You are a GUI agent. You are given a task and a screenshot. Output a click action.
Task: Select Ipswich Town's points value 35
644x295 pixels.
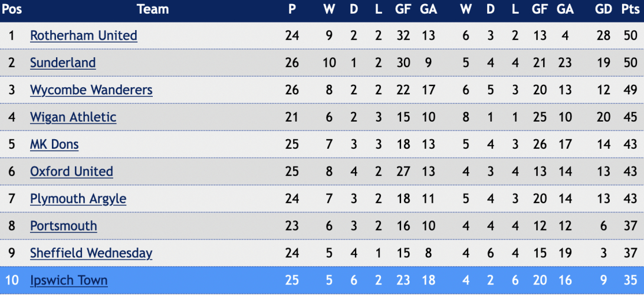coord(630,280)
